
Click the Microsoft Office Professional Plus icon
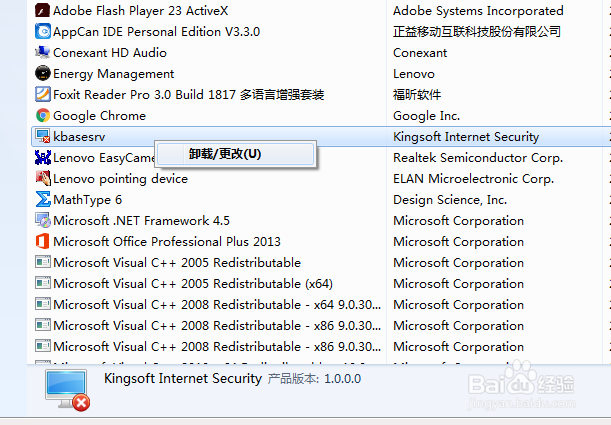tap(43, 241)
